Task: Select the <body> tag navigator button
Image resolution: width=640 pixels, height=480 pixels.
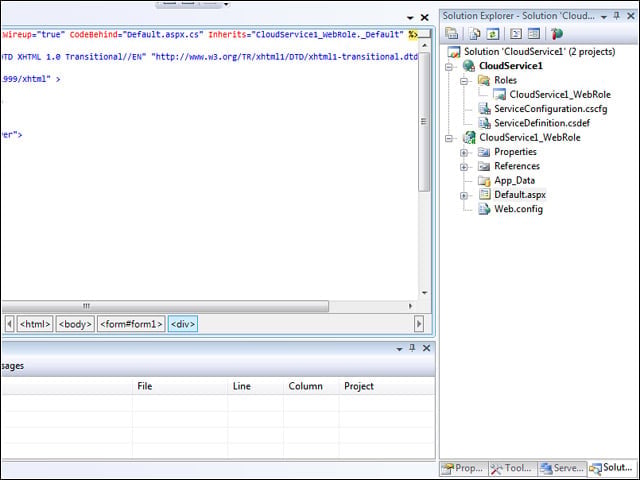Action: tap(75, 324)
